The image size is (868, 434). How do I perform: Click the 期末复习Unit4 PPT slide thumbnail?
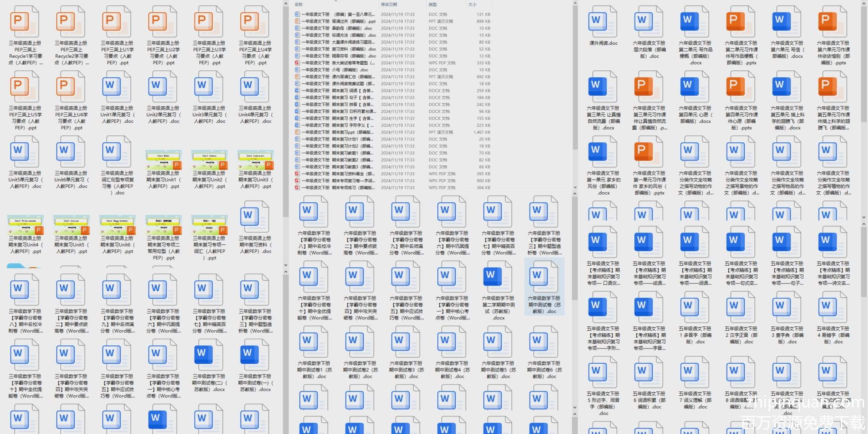[25, 225]
